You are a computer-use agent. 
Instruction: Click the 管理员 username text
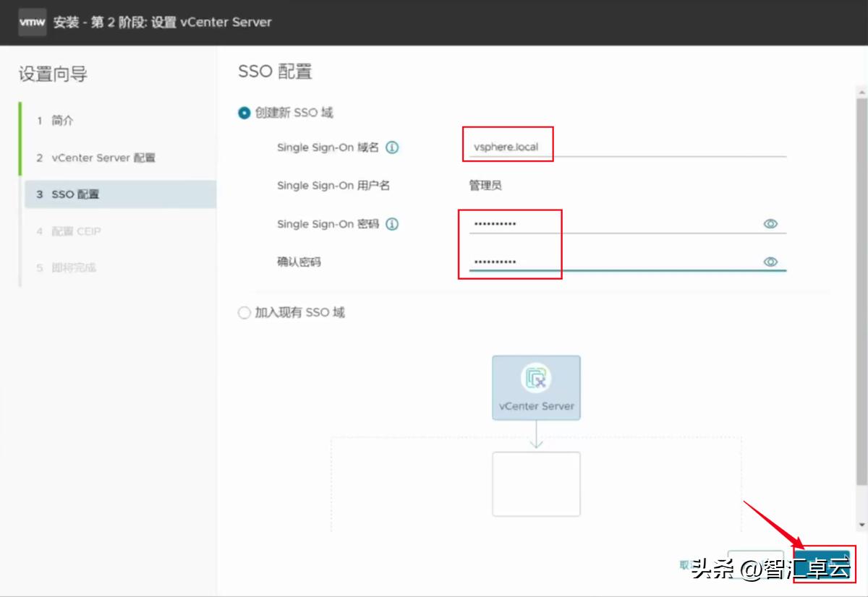point(485,186)
